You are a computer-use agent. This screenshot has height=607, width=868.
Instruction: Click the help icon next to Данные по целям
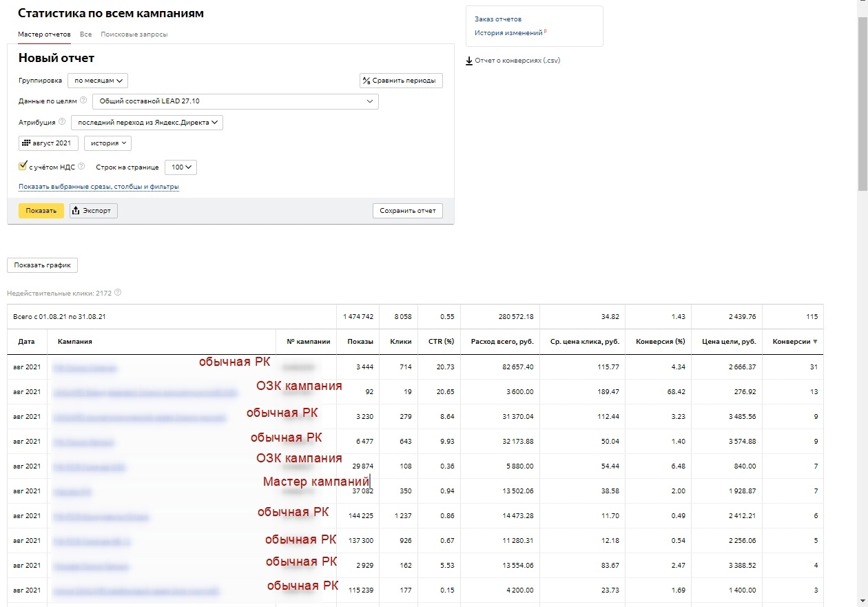pyautogui.click(x=83, y=101)
